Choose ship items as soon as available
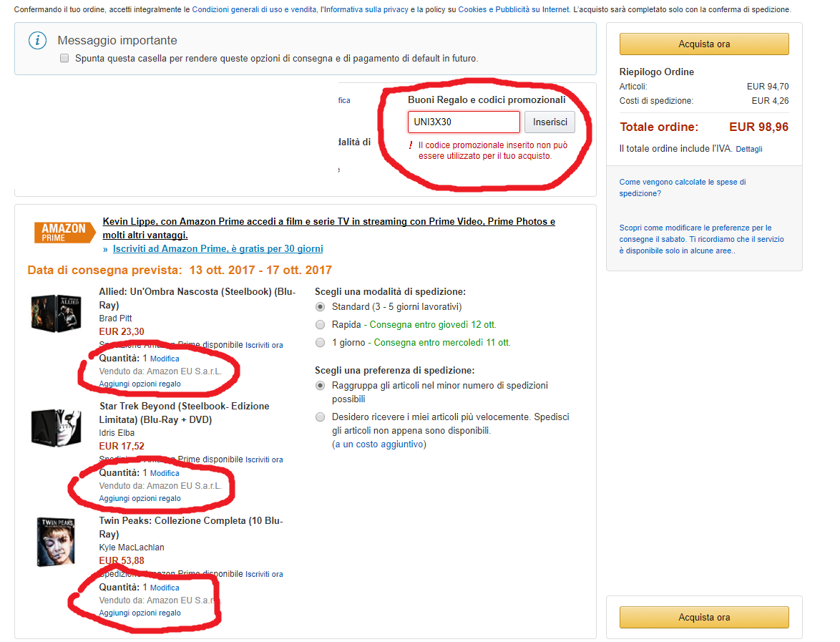 coord(320,417)
